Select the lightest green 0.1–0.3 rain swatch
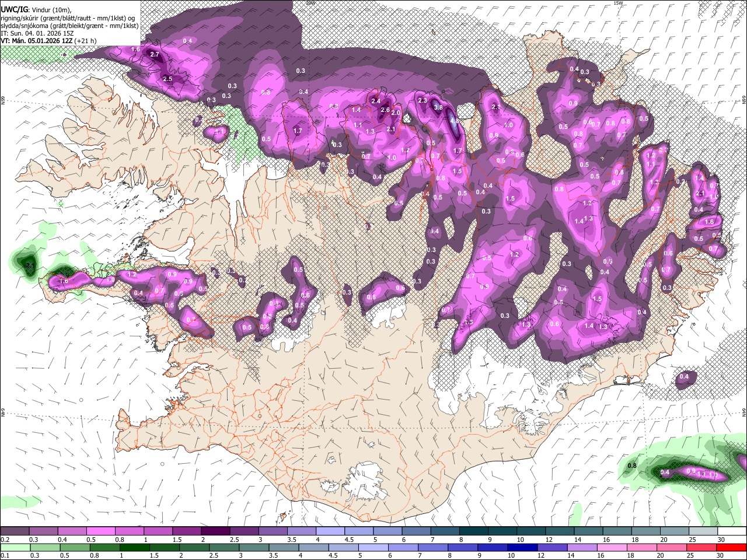747x560 pixels. (x=15, y=547)
